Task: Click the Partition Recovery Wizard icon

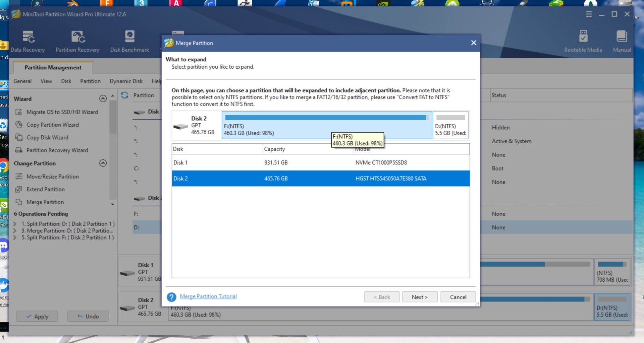Action: point(19,150)
